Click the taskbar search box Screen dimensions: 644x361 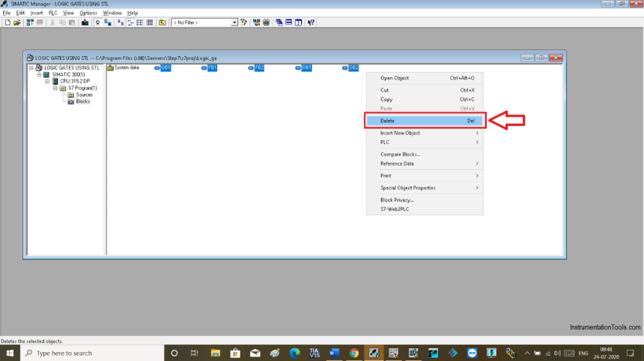pos(92,354)
